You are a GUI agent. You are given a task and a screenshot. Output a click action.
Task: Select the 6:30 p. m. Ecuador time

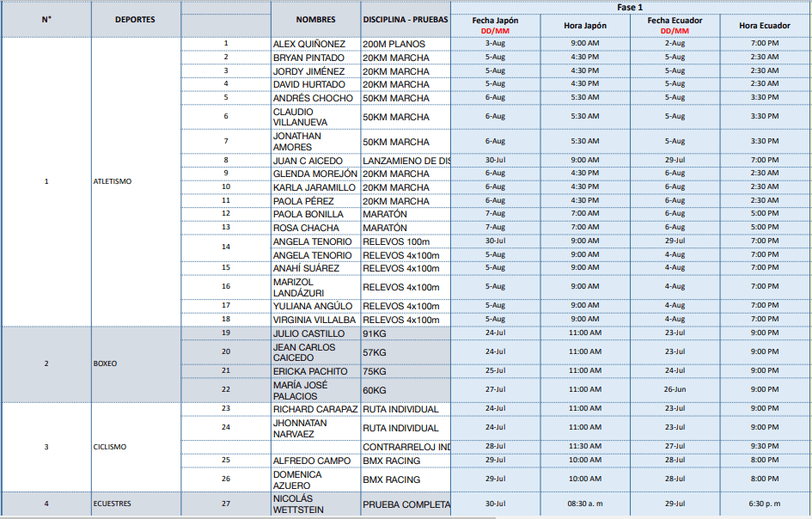point(765,504)
